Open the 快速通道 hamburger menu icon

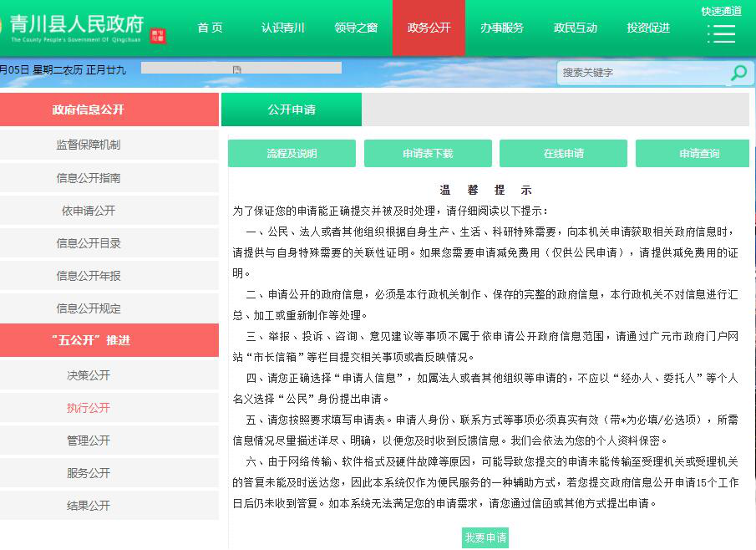point(721,33)
